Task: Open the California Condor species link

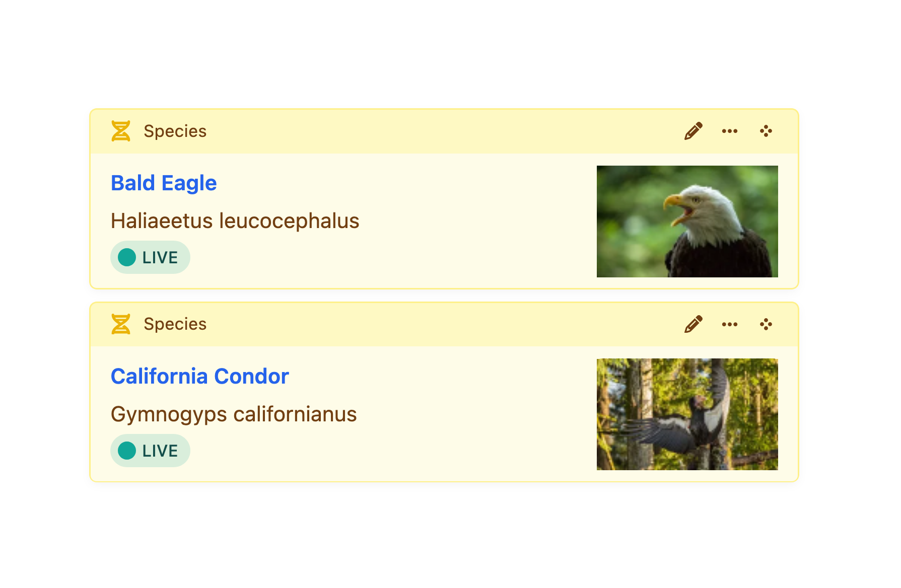Action: [199, 376]
